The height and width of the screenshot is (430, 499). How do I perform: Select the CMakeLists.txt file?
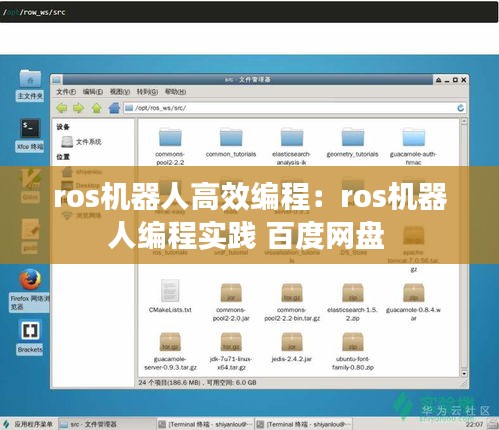pos(170,296)
